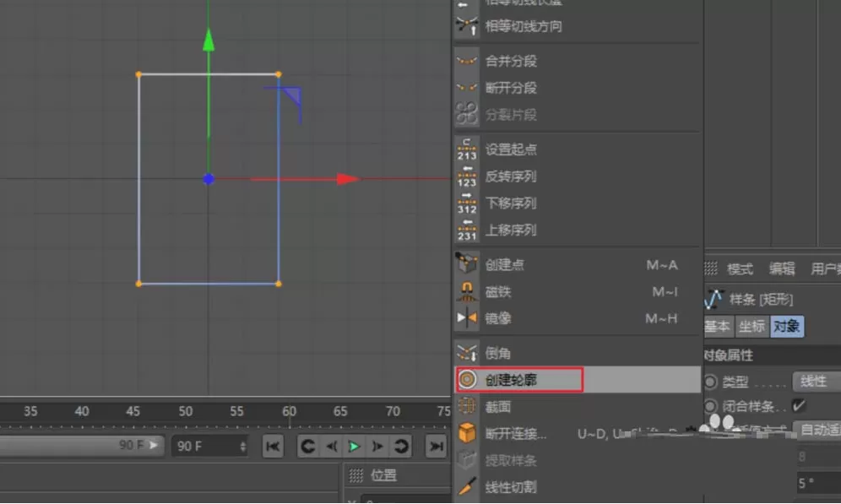
Task: Click frame 65 on the timeline ruler
Action: tap(340, 411)
